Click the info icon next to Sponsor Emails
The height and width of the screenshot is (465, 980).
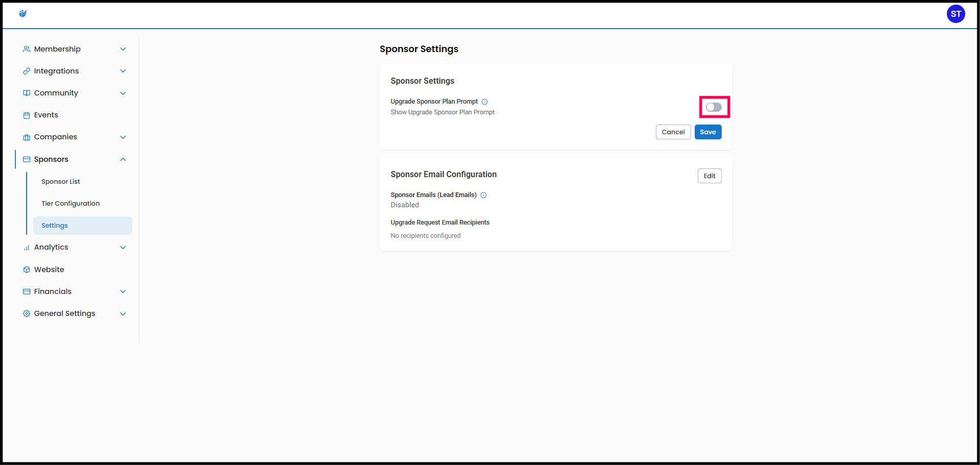coord(483,195)
